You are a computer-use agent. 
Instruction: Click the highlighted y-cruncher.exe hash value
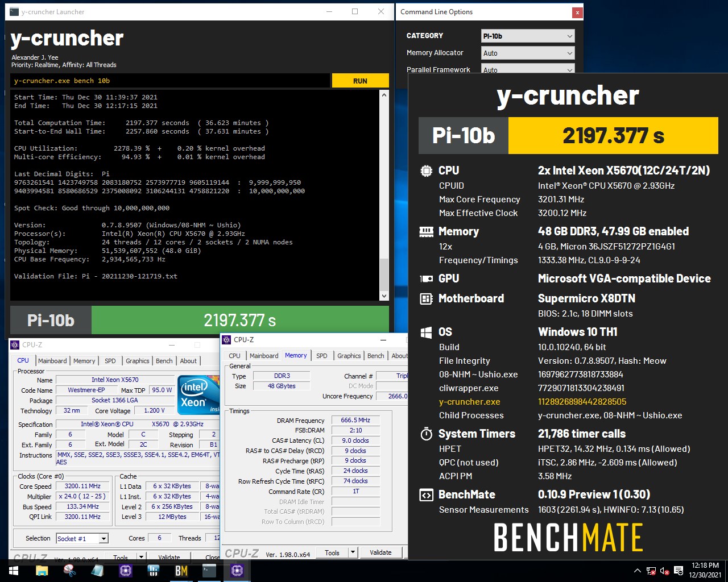582,402
